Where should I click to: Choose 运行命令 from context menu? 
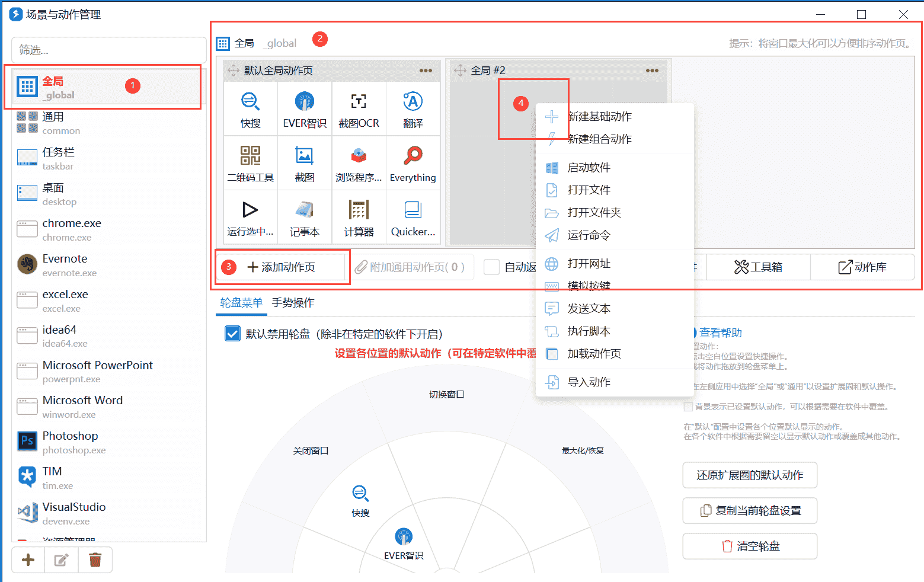(x=615, y=235)
